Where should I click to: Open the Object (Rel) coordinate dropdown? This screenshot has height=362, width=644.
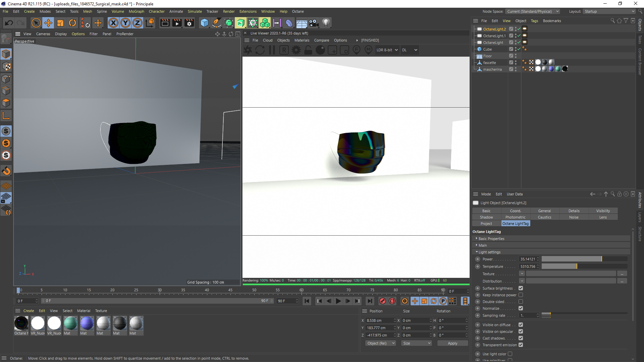coord(381,343)
